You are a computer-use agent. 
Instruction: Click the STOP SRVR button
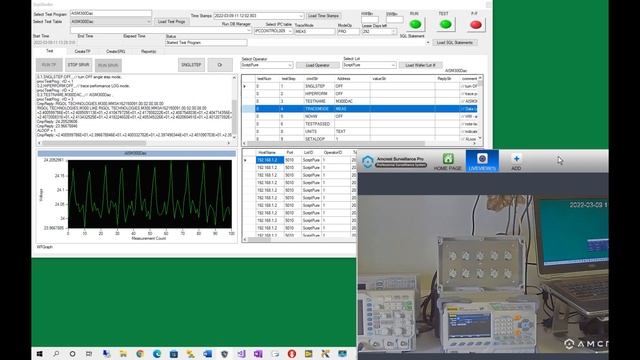coord(78,65)
